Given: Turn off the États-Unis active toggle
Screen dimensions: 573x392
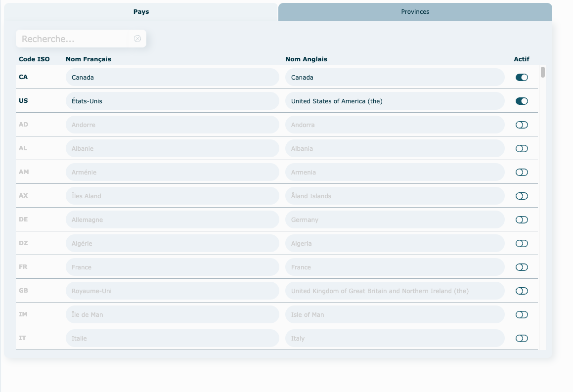Looking at the screenshot, I should 522,101.
